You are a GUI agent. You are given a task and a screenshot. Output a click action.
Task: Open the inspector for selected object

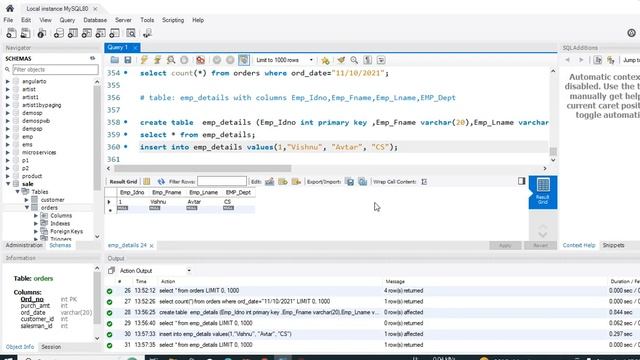(42, 33)
